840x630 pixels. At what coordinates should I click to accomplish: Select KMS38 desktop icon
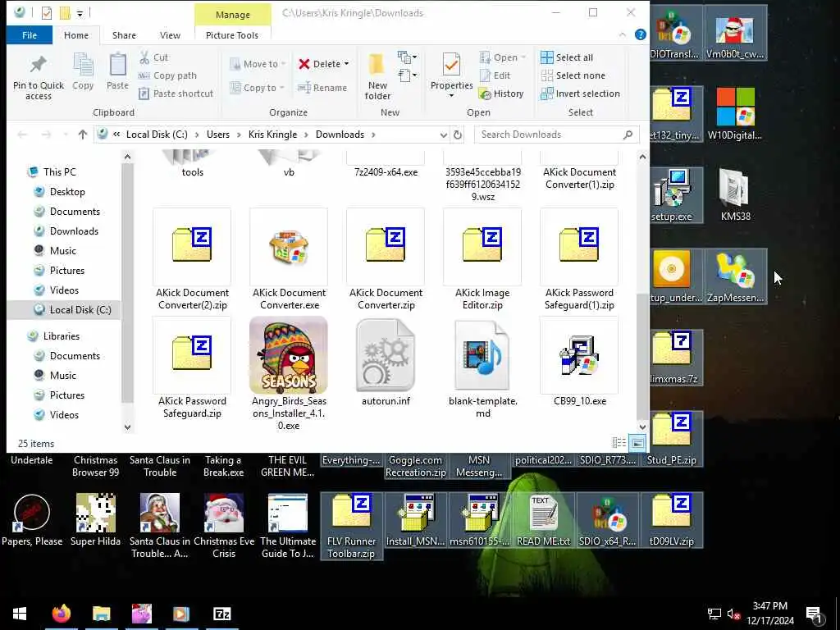pos(735,195)
